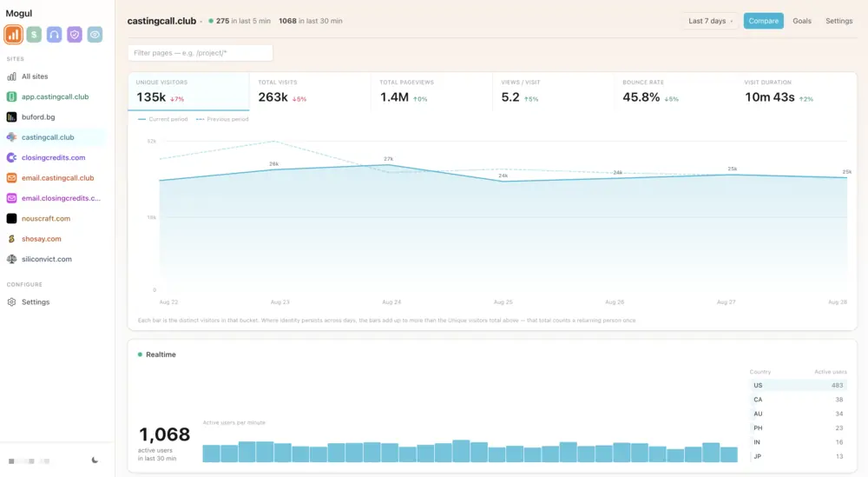This screenshot has width=868, height=477.
Task: Select the Total Visits metric tab
Action: point(310,91)
